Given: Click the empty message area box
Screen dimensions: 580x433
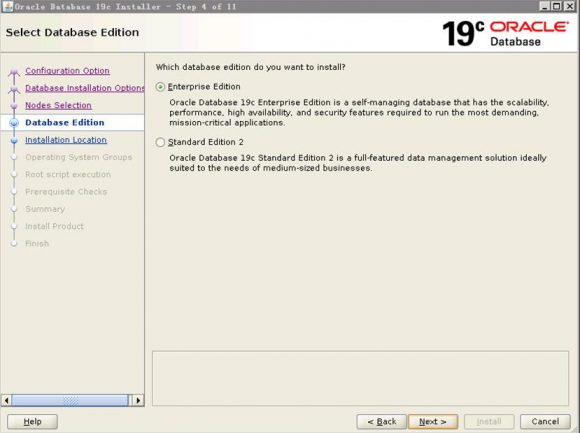Looking at the screenshot, I should click(360, 378).
